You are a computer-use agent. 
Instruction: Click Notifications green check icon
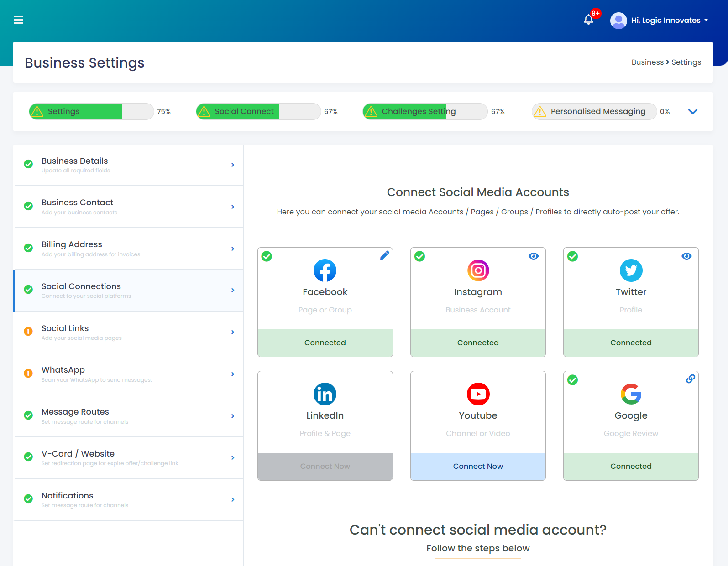pyautogui.click(x=28, y=498)
